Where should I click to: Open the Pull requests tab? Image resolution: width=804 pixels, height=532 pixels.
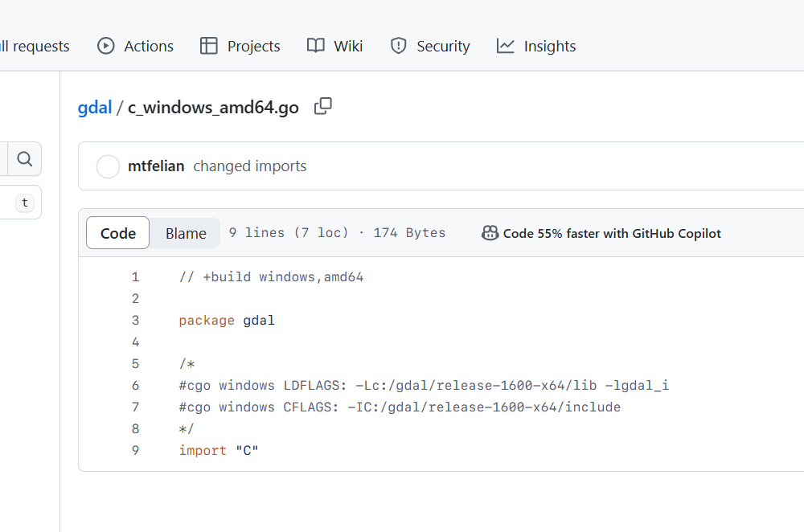35,46
